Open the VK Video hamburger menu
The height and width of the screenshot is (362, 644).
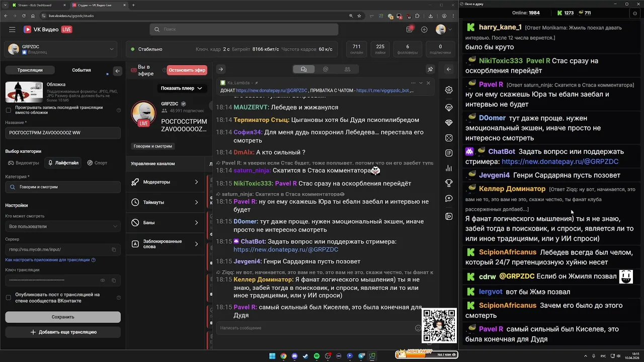(x=12, y=30)
